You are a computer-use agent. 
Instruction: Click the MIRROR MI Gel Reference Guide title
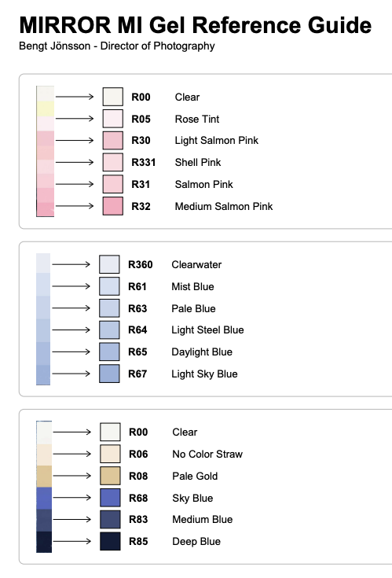click(195, 25)
